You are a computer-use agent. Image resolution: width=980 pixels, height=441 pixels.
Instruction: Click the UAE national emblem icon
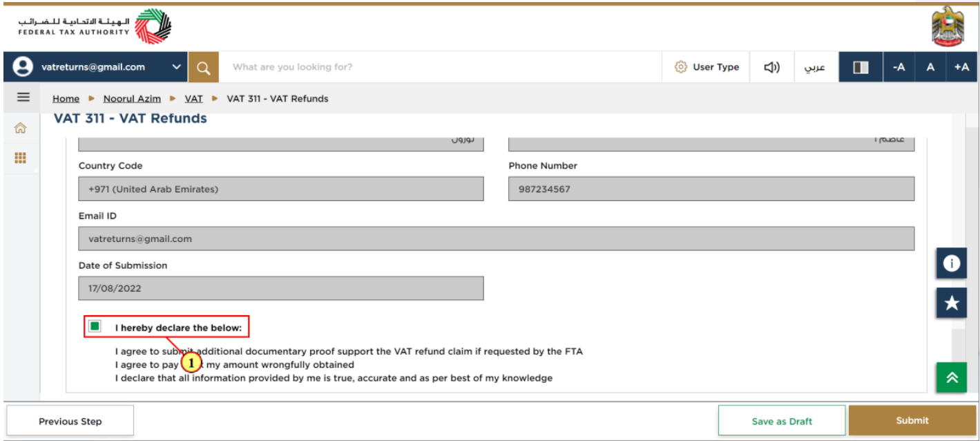[947, 26]
